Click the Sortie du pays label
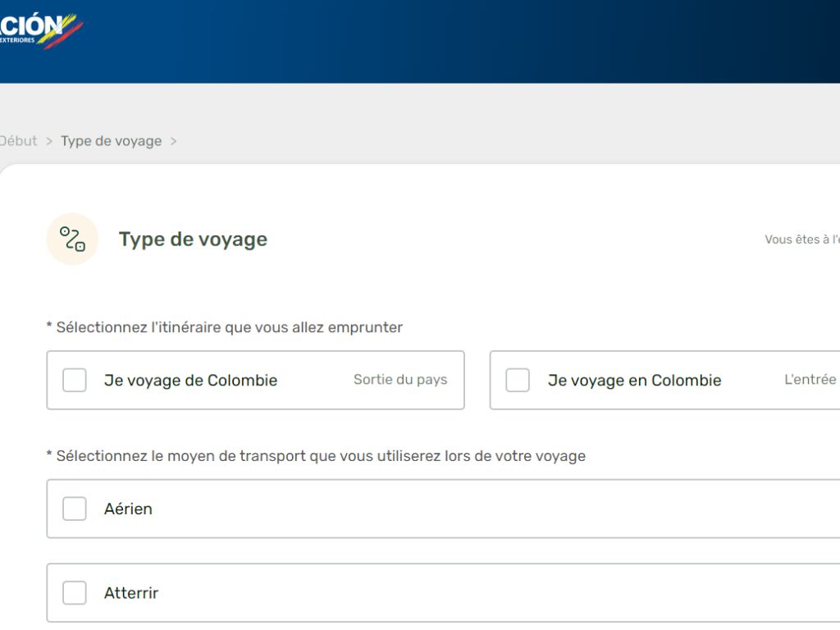840x630 pixels. 400,380
